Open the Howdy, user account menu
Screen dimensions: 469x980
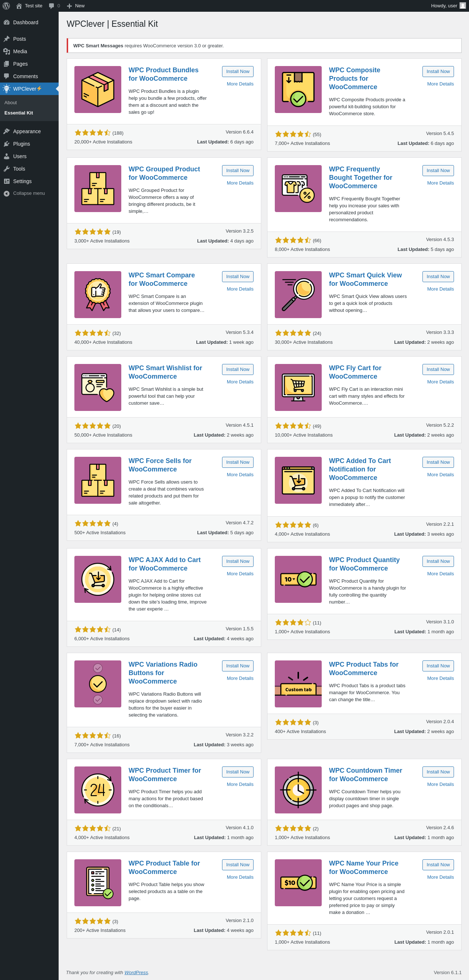[x=444, y=6]
